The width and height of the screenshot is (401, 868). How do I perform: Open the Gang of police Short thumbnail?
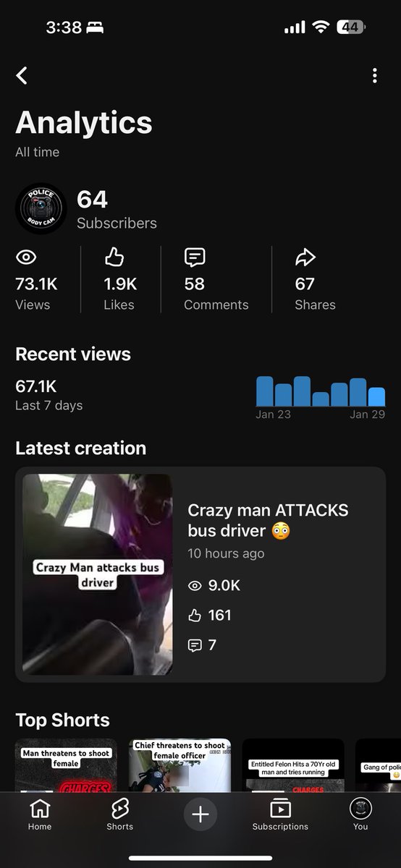click(x=378, y=765)
